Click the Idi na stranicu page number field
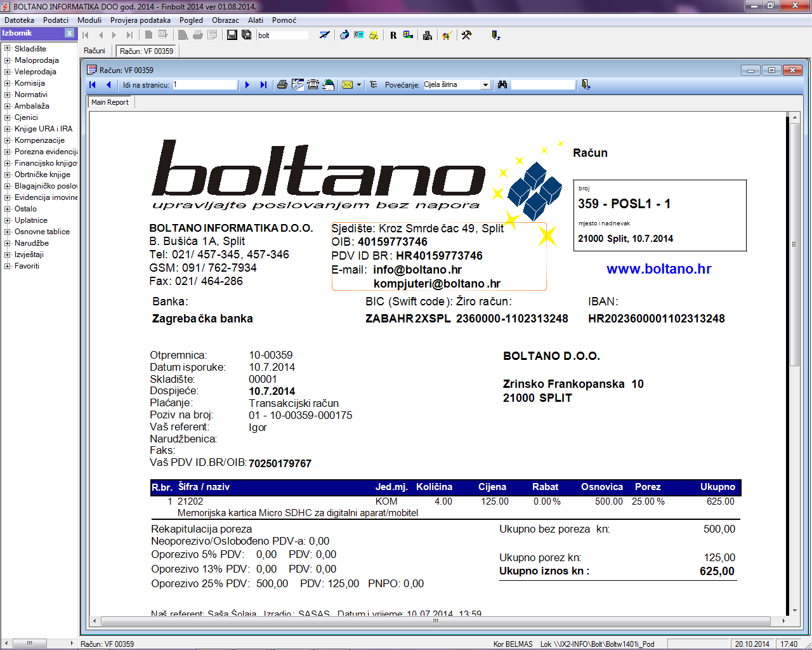 (x=204, y=84)
